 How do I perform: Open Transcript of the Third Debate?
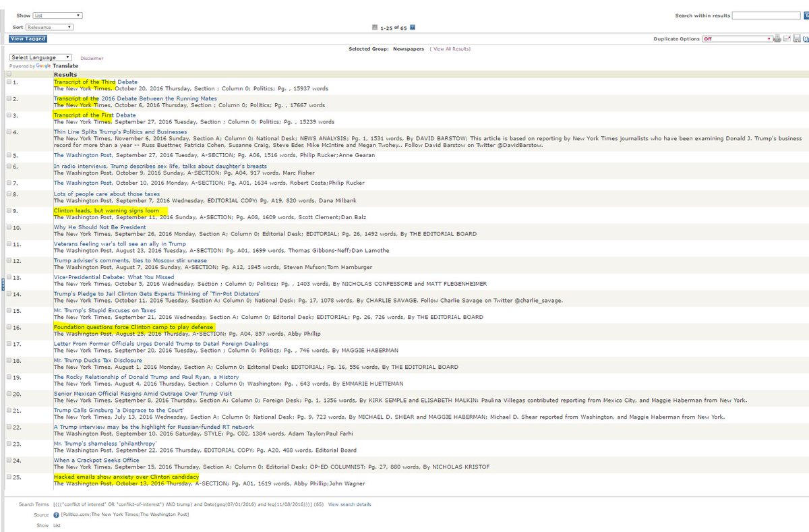96,82
